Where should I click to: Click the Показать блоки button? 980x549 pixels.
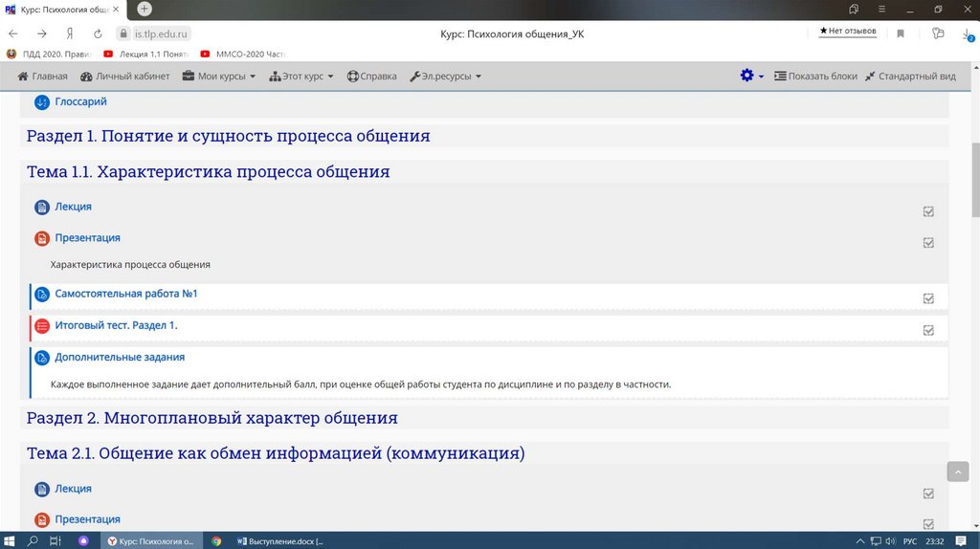pyautogui.click(x=815, y=77)
